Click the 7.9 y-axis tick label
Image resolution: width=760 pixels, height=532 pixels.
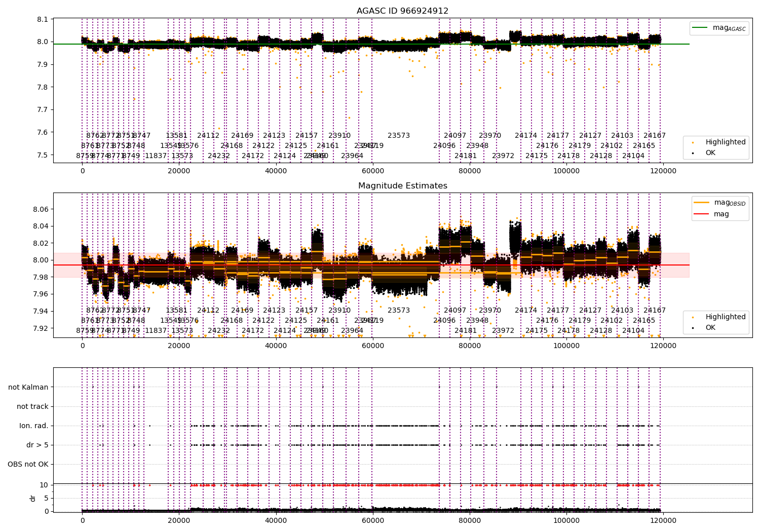(x=43, y=64)
